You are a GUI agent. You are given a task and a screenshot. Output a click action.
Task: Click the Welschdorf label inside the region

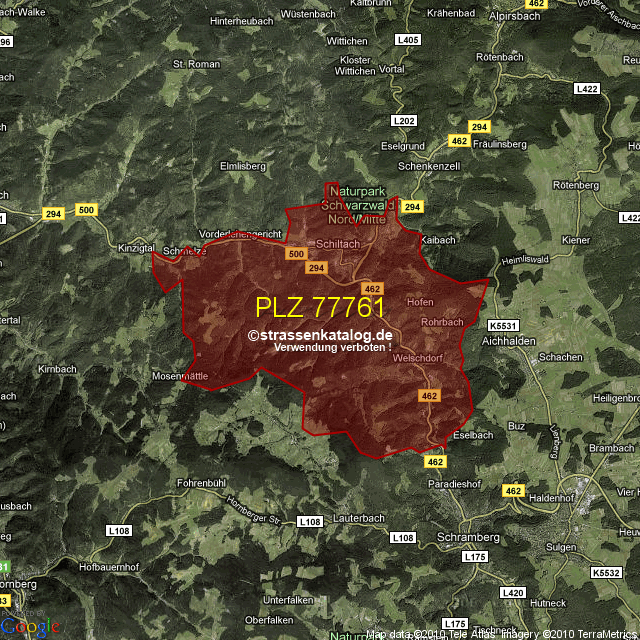point(417,357)
